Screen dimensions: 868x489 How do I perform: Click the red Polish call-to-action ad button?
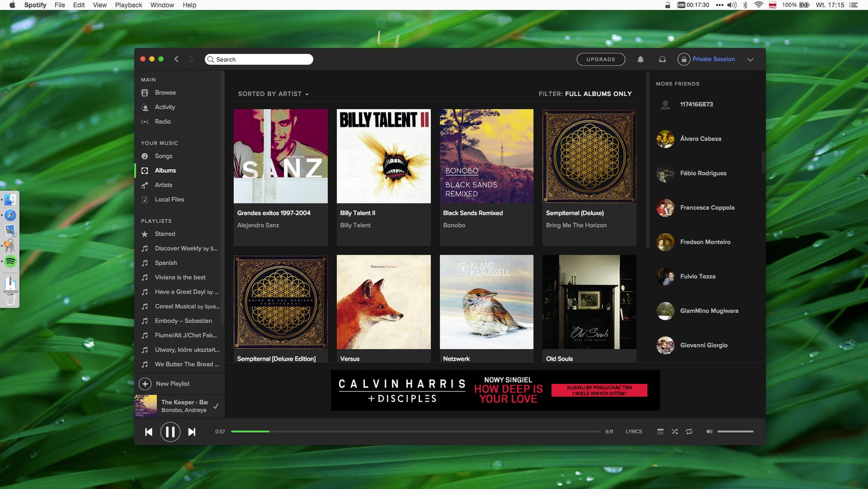click(x=599, y=390)
